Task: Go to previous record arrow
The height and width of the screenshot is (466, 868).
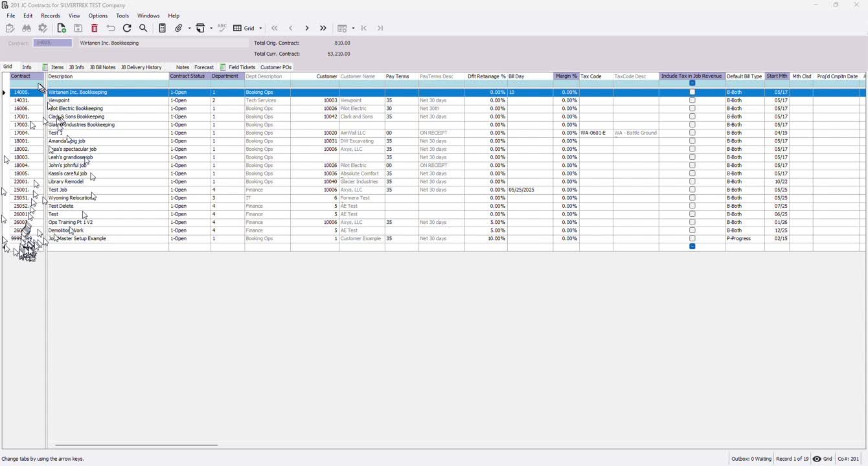Action: (x=291, y=28)
